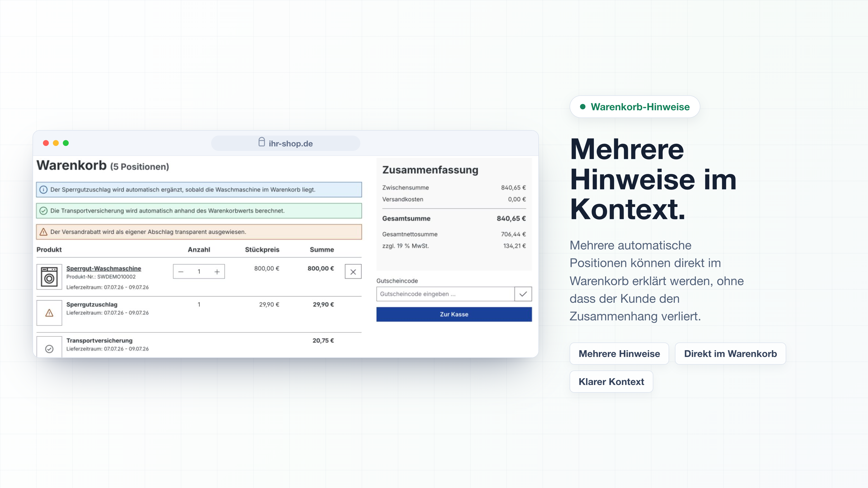
Task: Click the 800,00 € unit price cell
Action: tap(267, 268)
